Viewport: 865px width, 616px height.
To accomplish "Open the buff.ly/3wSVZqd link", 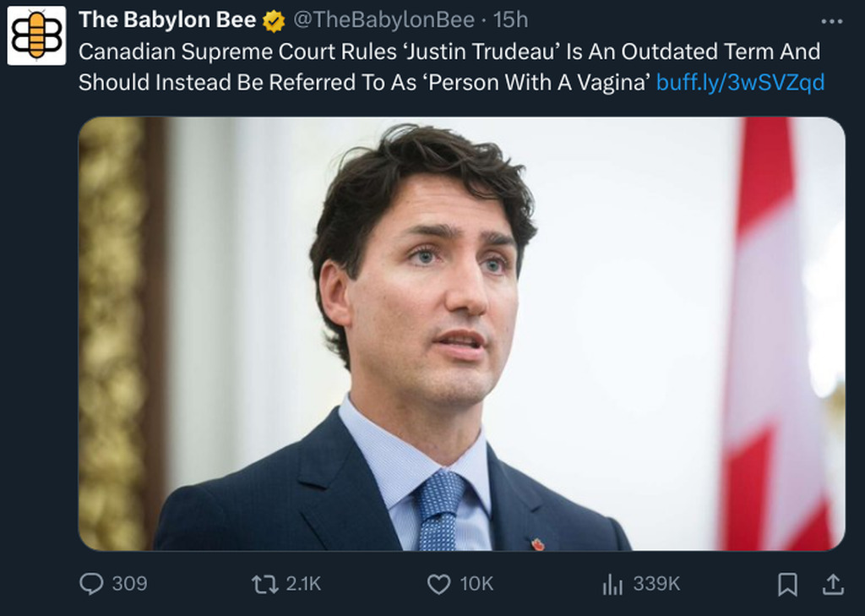I will pos(740,82).
